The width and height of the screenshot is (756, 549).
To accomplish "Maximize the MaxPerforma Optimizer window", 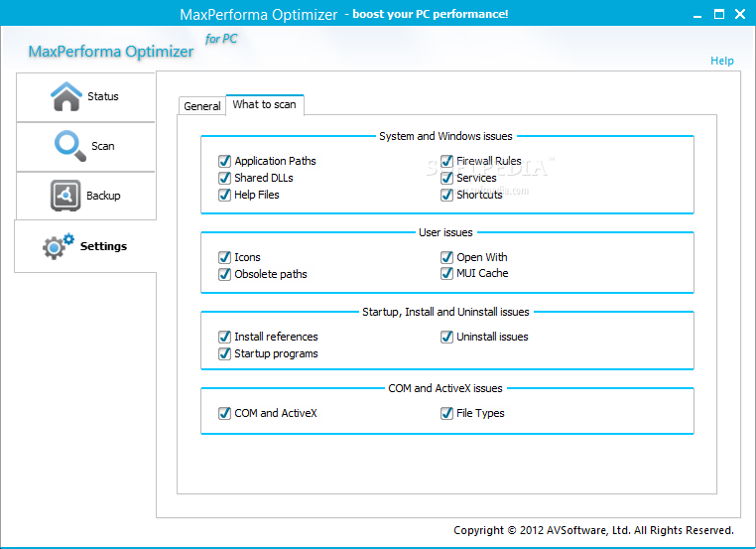I will click(719, 14).
